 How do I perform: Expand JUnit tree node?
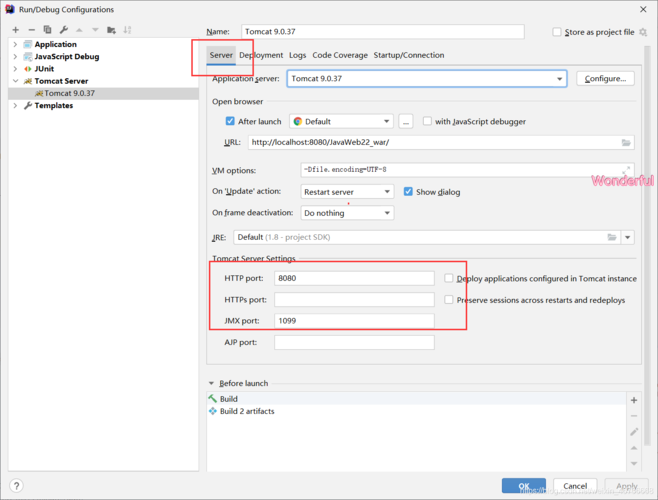15,68
